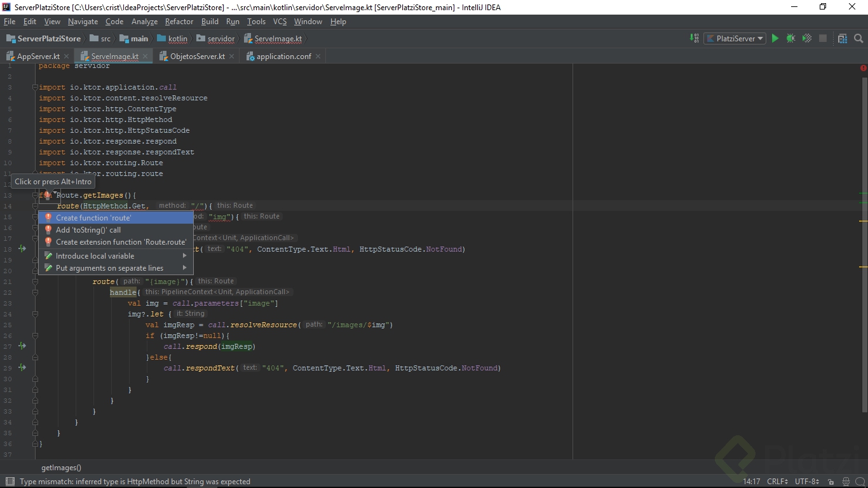This screenshot has width=868, height=488.
Task: Close the application.conf tab
Action: tap(318, 57)
